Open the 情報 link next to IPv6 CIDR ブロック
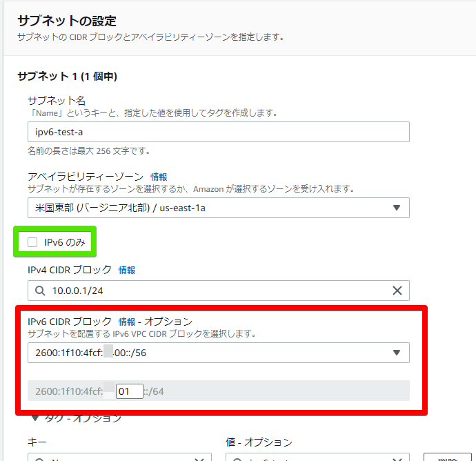476x461 pixels. [127, 322]
